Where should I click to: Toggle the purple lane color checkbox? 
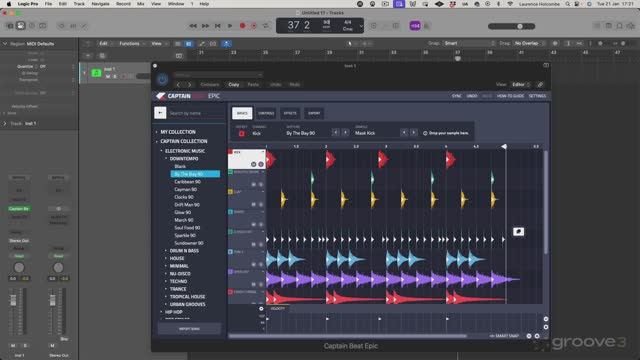[231, 272]
